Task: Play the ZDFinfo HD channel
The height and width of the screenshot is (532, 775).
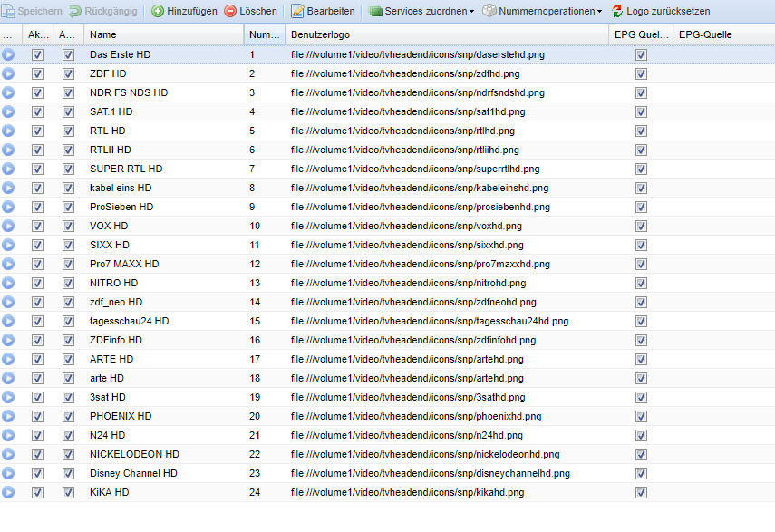Action: [8, 340]
